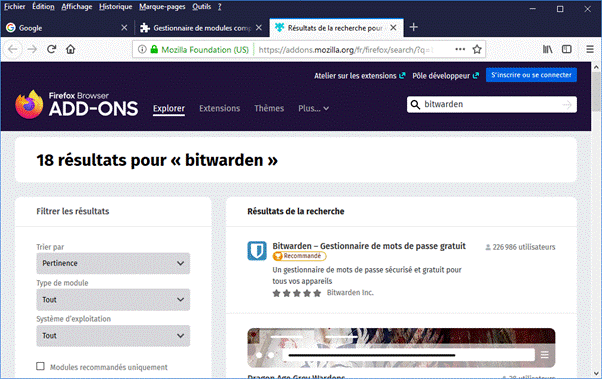Click the Bitwarden Inc. author name
This screenshot has width=602, height=379.
[350, 293]
